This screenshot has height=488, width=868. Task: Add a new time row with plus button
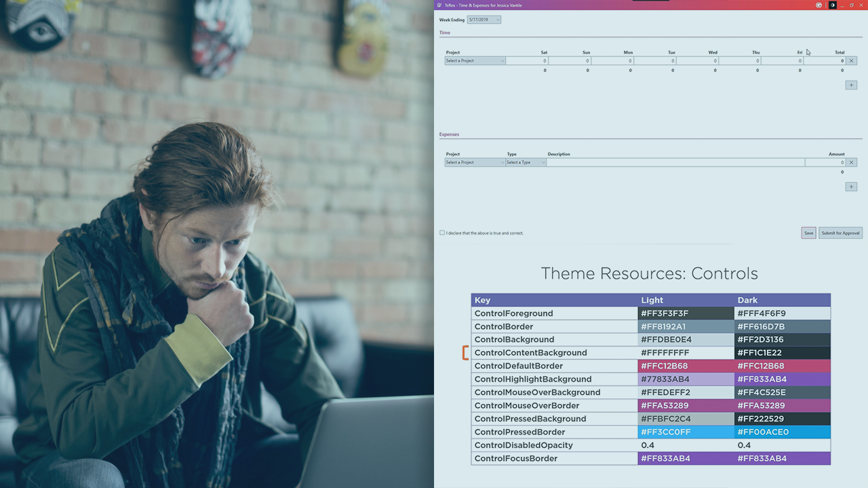point(851,85)
